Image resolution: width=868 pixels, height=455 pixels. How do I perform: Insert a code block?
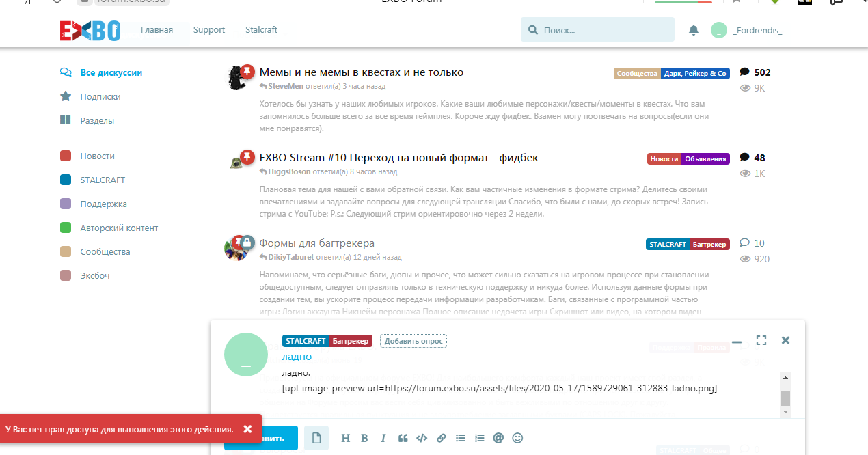pyautogui.click(x=422, y=438)
